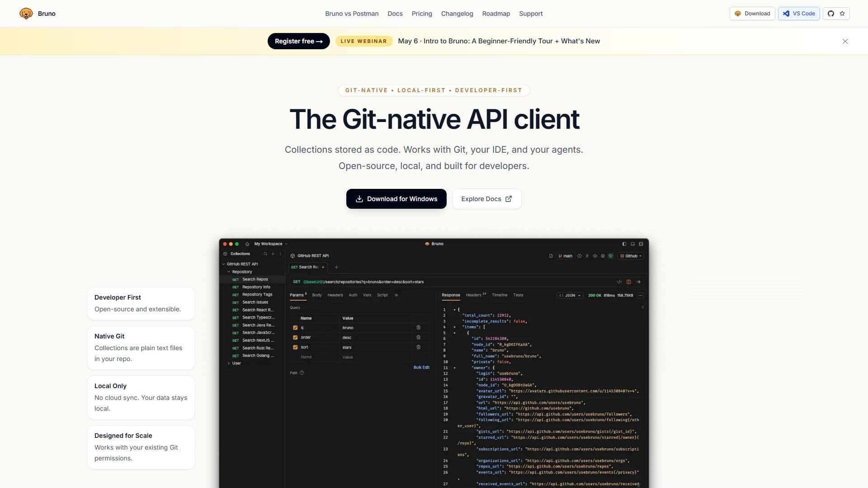Image resolution: width=868 pixels, height=488 pixels.
Task: Click plus icon in Collections sidebar header
Action: click(x=273, y=254)
